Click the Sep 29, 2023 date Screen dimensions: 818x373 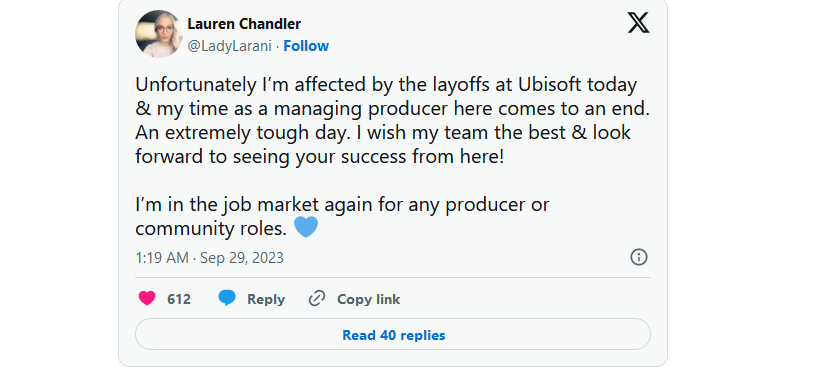[242, 258]
